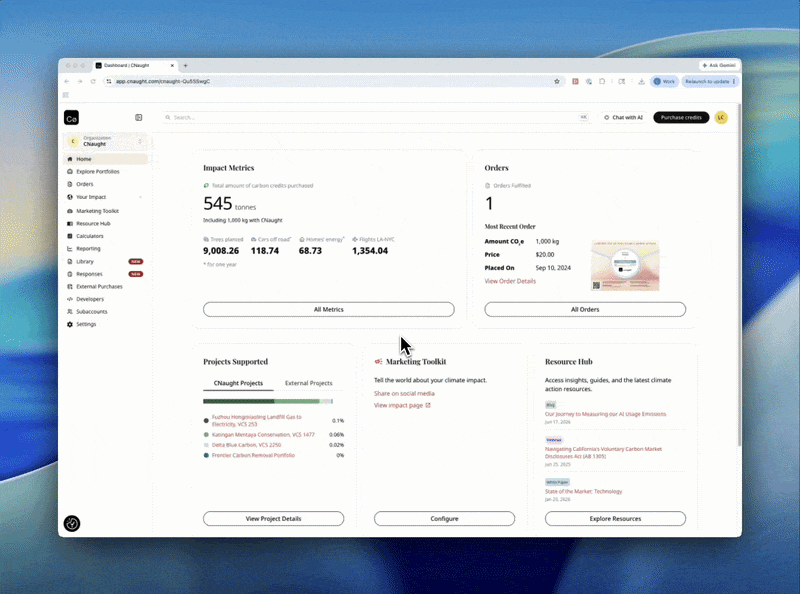
Task: Click View Project Details button
Action: click(273, 518)
